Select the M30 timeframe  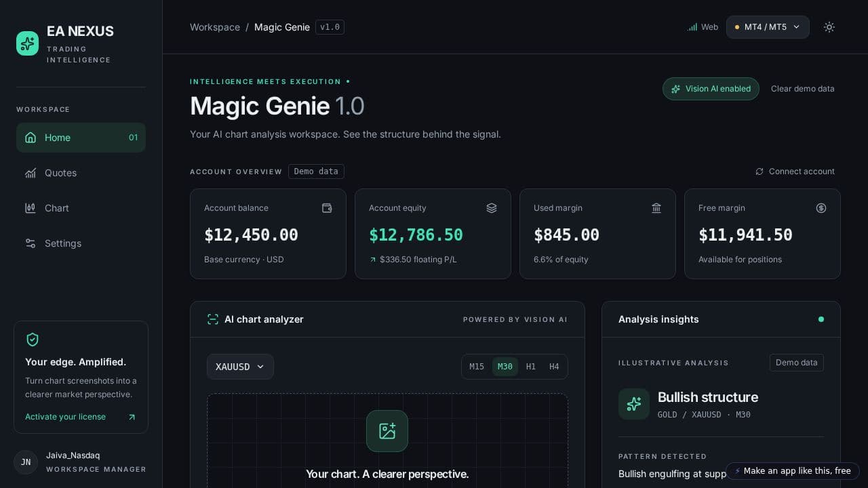tap(505, 367)
